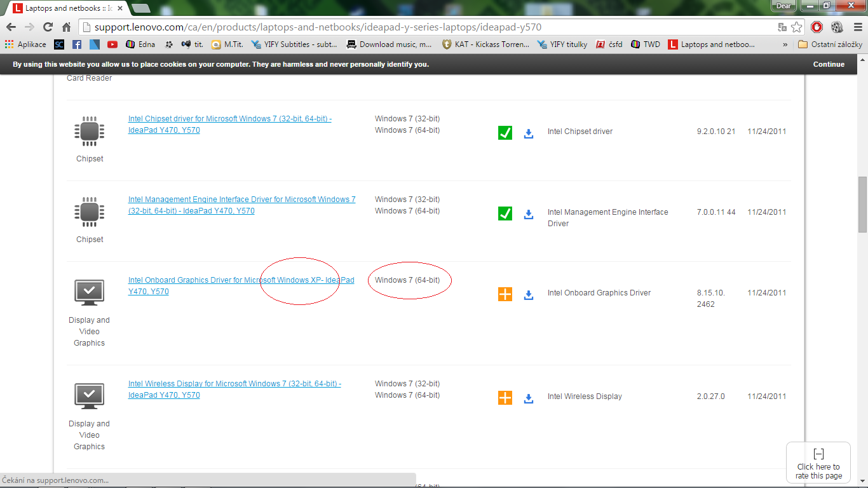
Task: Open the Laptops and netbooks bookmark
Action: (x=712, y=44)
